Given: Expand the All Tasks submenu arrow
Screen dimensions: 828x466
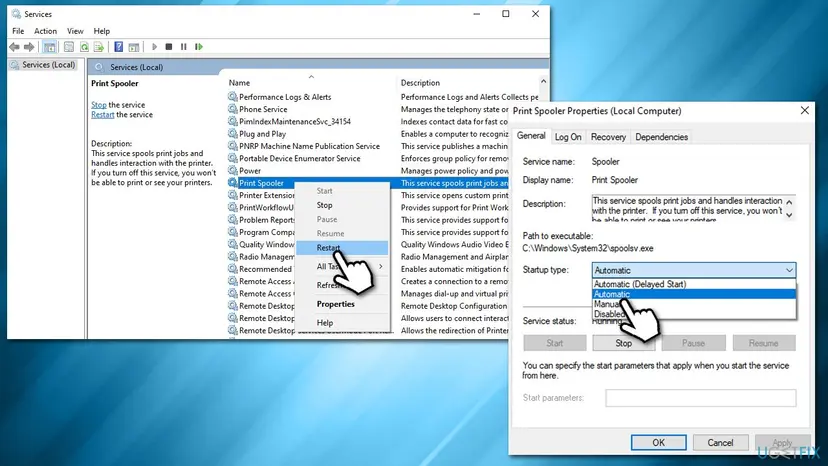Looking at the screenshot, I should [380, 266].
